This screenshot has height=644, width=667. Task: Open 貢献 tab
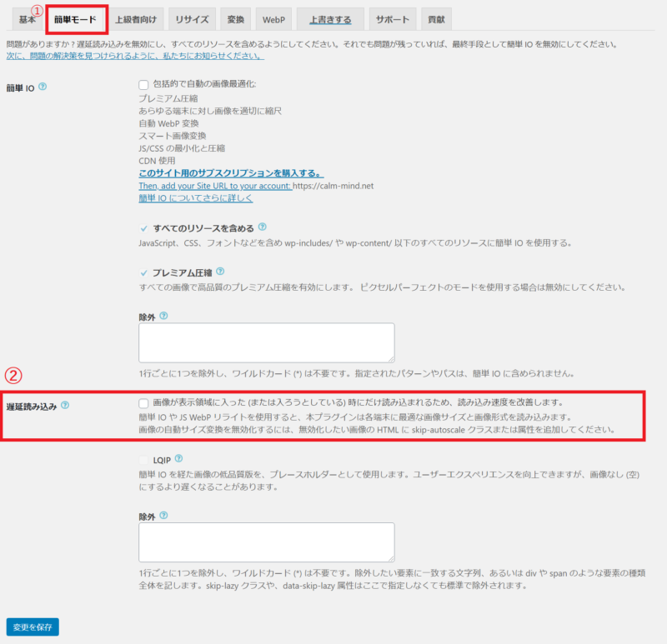tap(436, 19)
